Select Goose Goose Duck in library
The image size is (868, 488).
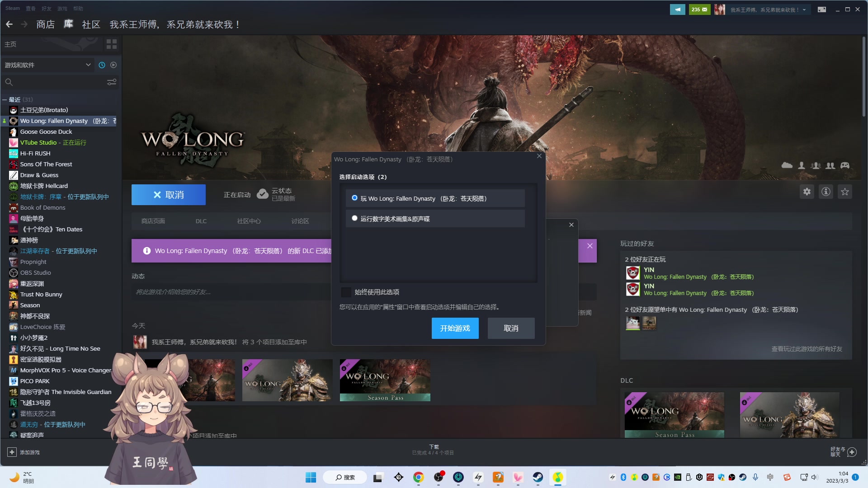(46, 132)
